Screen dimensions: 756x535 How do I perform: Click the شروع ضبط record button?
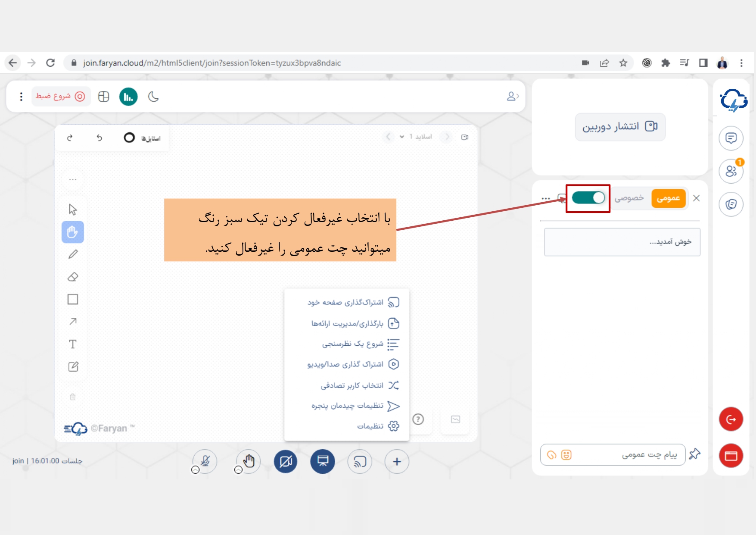(x=61, y=96)
